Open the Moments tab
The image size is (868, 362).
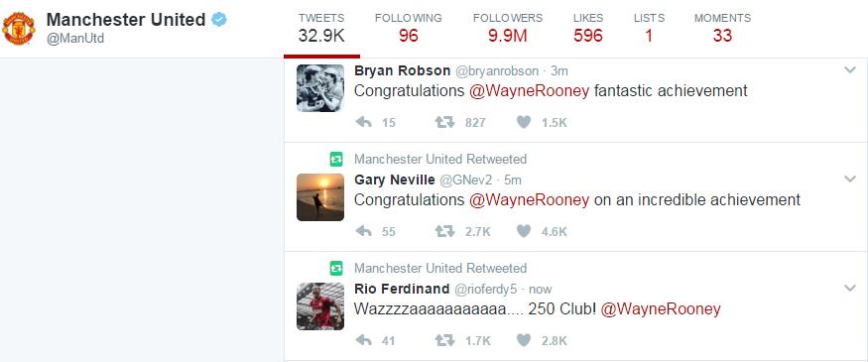(x=722, y=28)
